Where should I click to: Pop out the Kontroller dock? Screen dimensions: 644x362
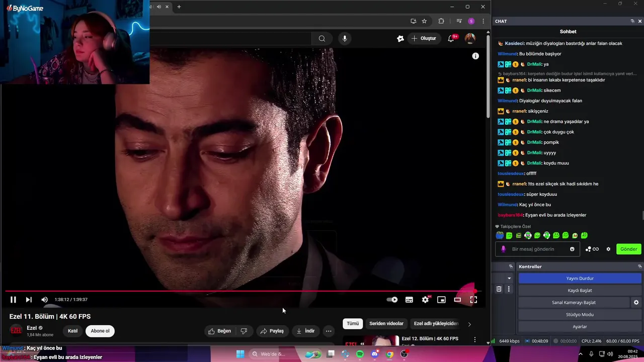(x=640, y=266)
